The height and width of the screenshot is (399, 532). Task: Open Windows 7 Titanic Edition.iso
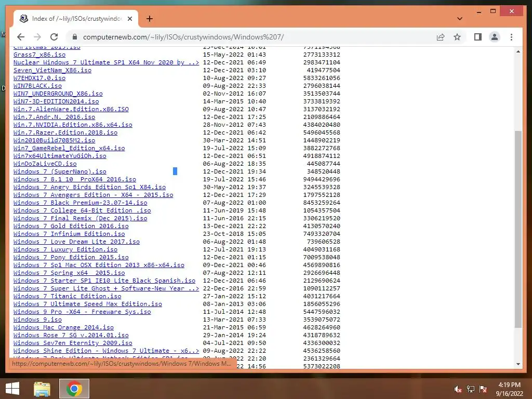[x=67, y=297]
